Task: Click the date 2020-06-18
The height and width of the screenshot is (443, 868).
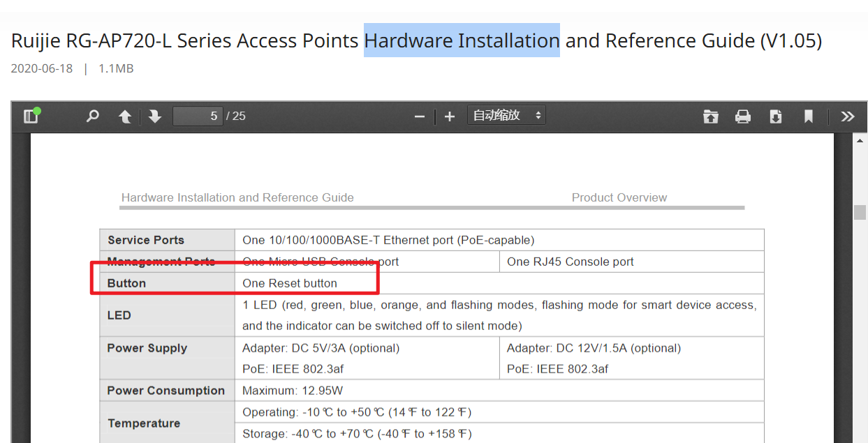Action: pyautogui.click(x=42, y=68)
